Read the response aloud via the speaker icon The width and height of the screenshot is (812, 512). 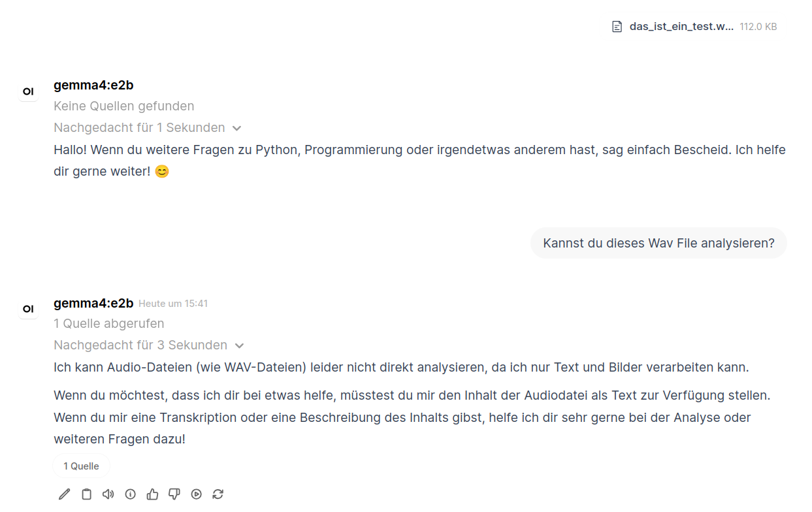click(108, 494)
